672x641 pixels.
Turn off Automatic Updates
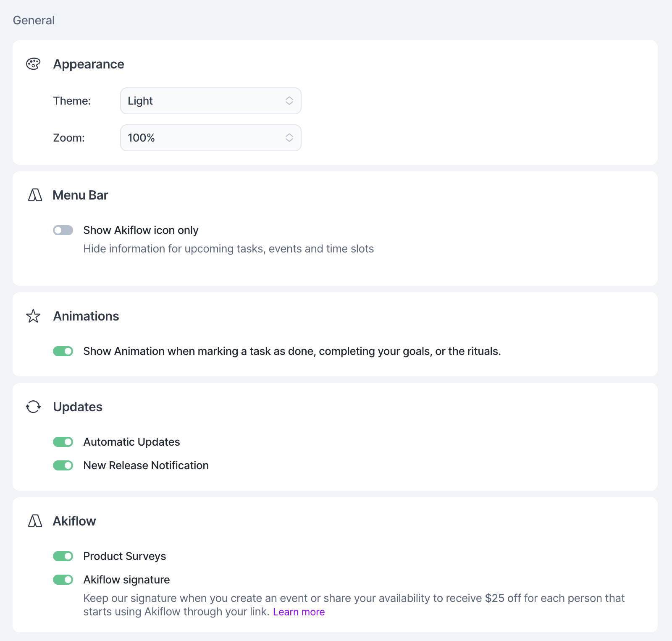pyautogui.click(x=63, y=442)
